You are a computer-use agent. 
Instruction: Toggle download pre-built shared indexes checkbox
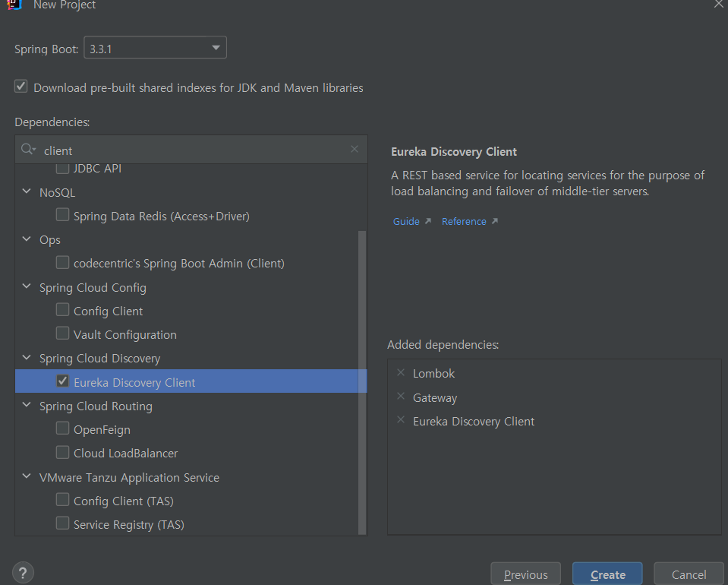pos(21,87)
